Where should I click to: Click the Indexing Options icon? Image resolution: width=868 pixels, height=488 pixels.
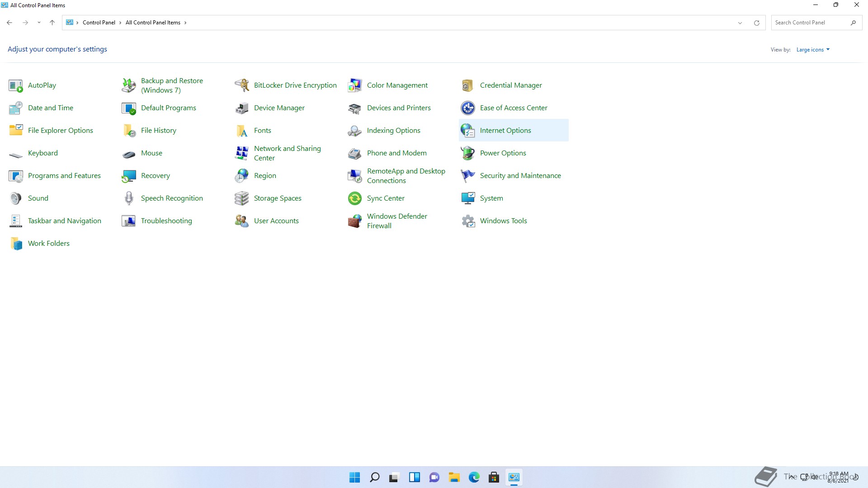pos(355,131)
